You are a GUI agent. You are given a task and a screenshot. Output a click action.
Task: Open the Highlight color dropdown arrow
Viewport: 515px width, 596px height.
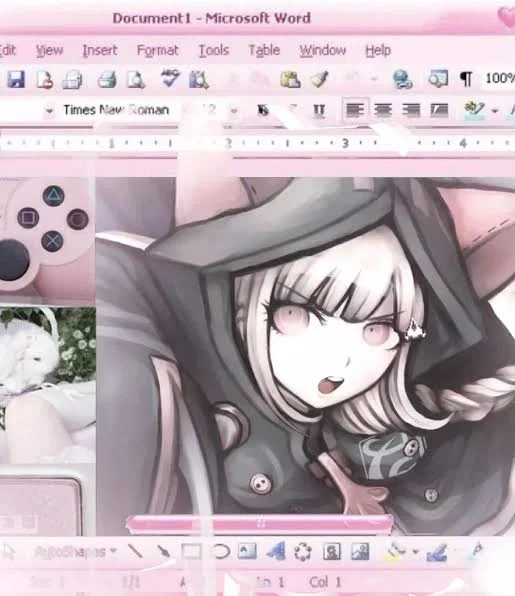pyautogui.click(x=494, y=111)
